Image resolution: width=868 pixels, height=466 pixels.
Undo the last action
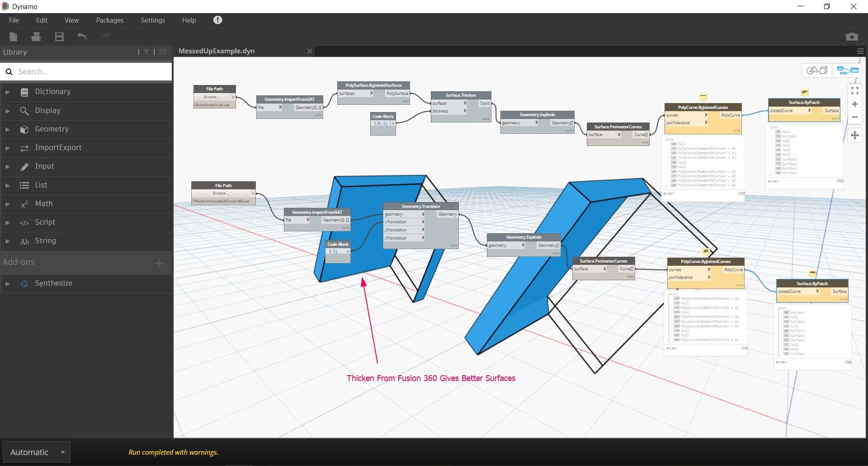[x=82, y=37]
